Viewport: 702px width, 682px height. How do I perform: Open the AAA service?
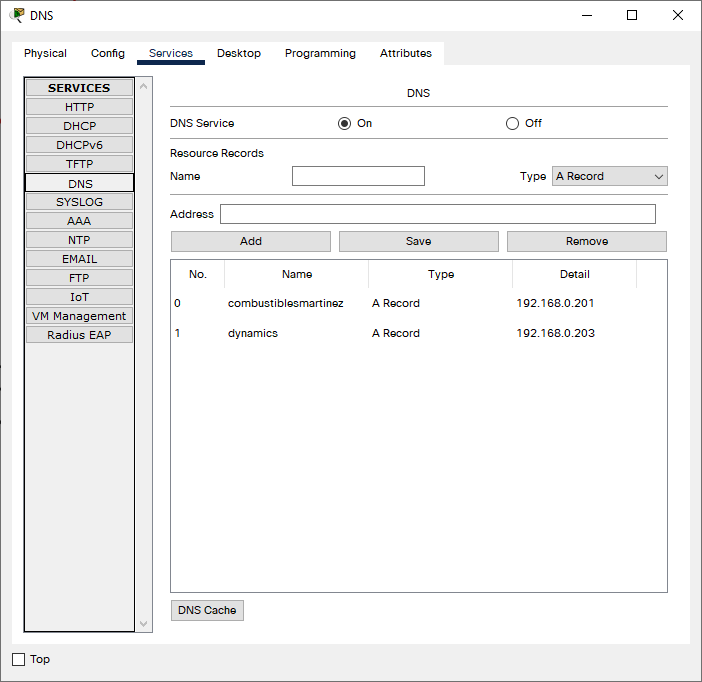pyautogui.click(x=79, y=221)
